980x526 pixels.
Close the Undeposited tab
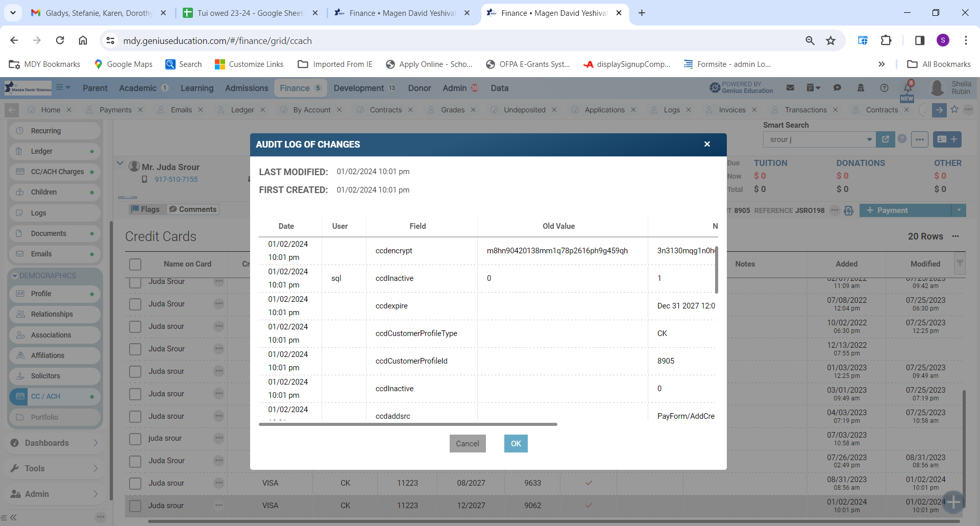click(x=554, y=110)
